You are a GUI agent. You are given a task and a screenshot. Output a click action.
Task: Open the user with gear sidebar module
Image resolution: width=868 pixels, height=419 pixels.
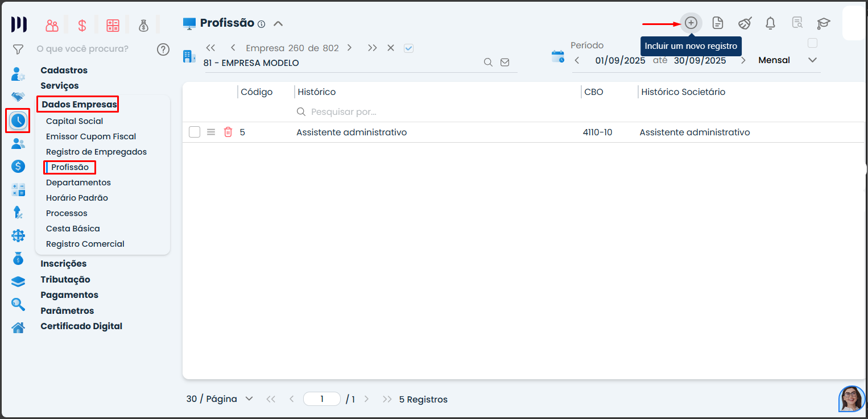(x=18, y=74)
